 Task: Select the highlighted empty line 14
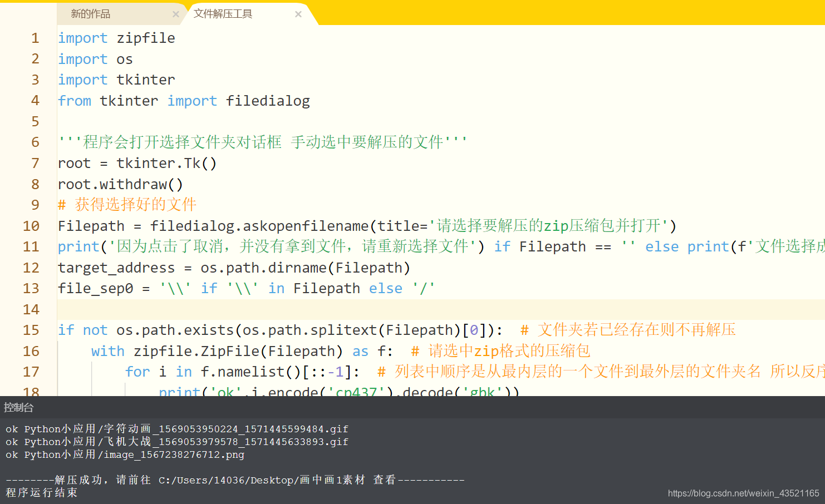pos(223,309)
